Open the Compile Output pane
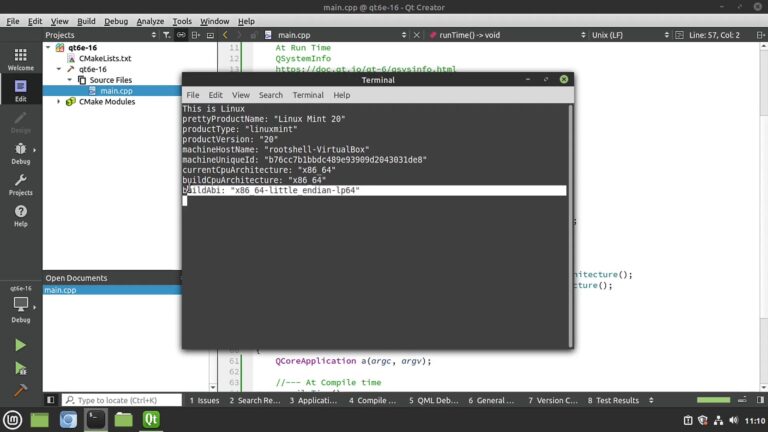 coord(373,400)
